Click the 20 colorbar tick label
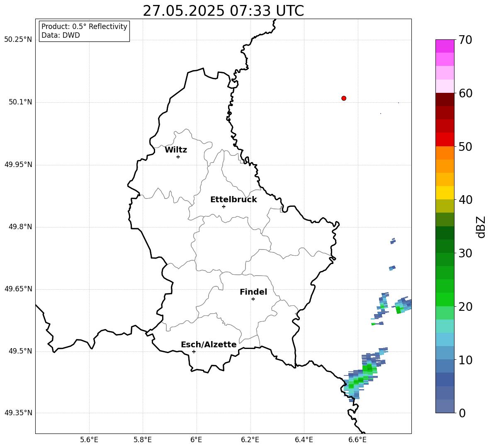The width and height of the screenshot is (491, 448). point(465,306)
